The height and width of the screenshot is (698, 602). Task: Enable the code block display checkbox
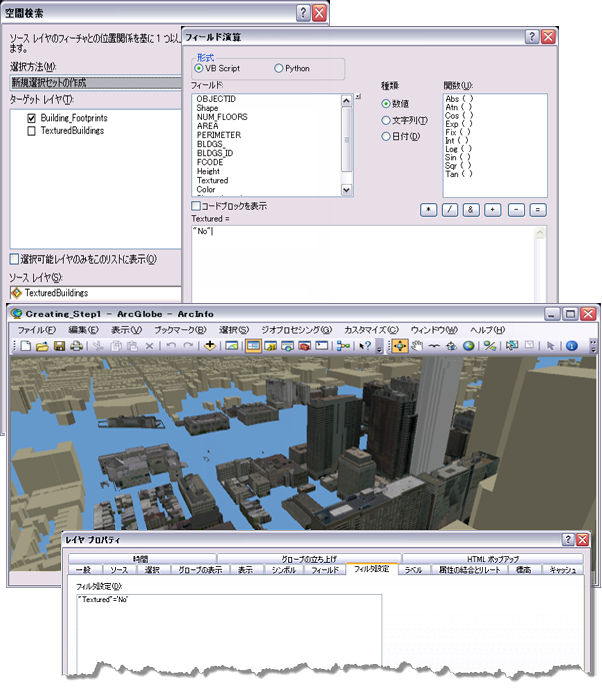pos(196,205)
